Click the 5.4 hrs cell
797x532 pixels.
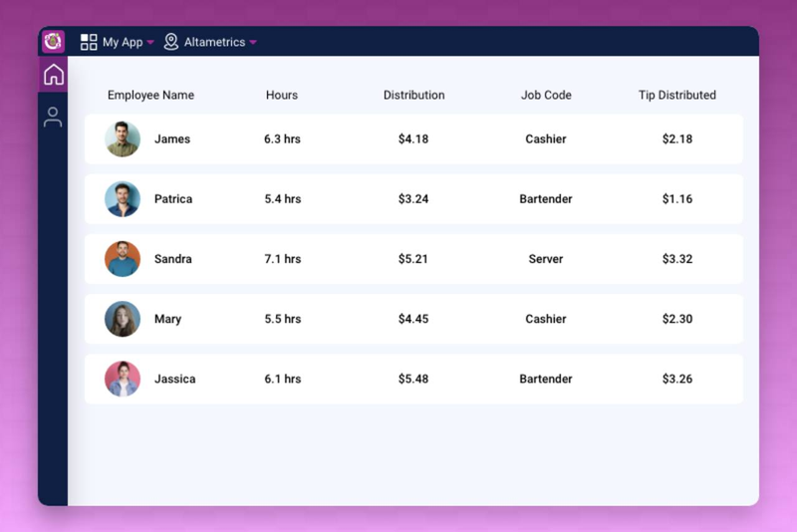tap(283, 198)
